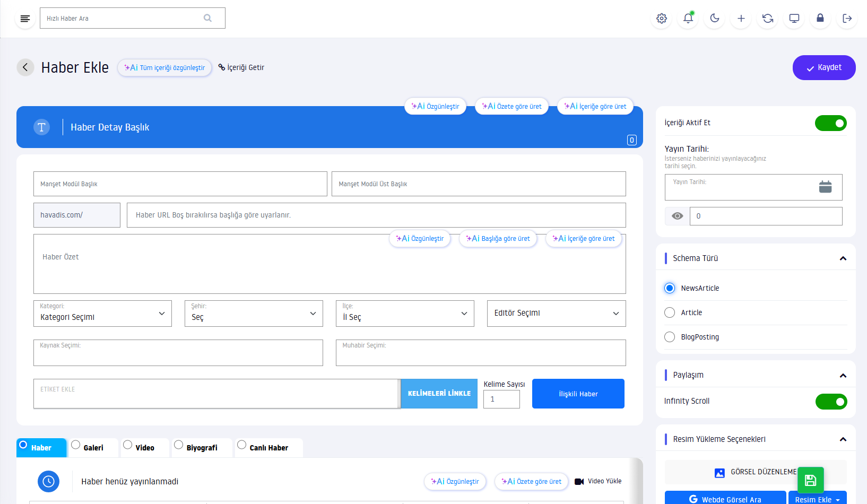
Task: Click KELİMELERİ LİNKLE button
Action: 439,394
